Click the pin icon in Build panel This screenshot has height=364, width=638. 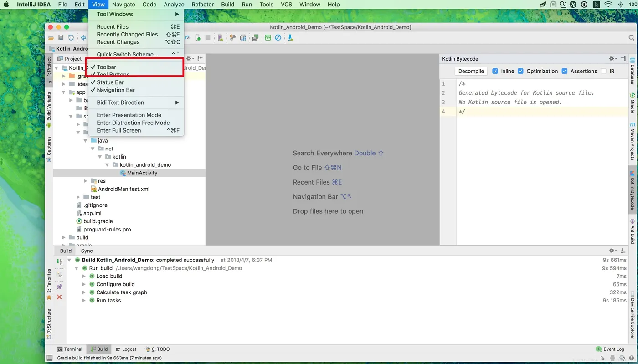[x=59, y=287]
